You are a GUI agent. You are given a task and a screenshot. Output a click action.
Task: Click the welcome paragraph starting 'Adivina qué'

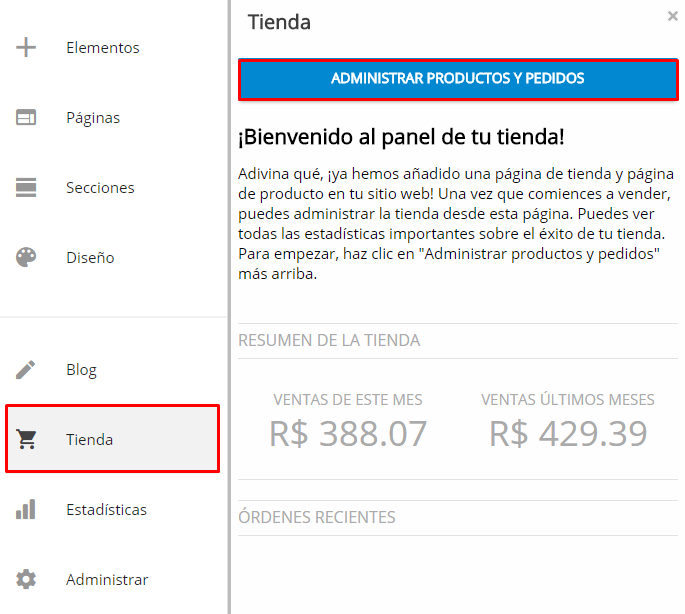[x=456, y=224]
